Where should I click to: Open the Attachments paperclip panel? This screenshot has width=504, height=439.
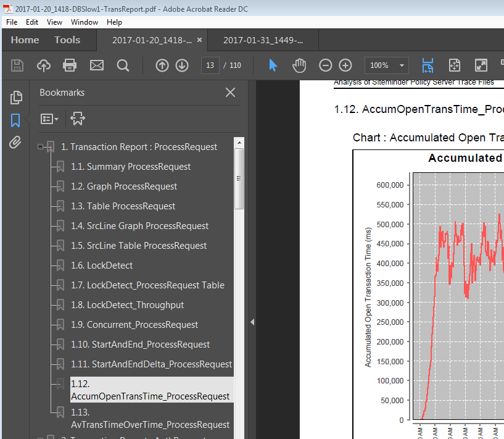coord(15,142)
